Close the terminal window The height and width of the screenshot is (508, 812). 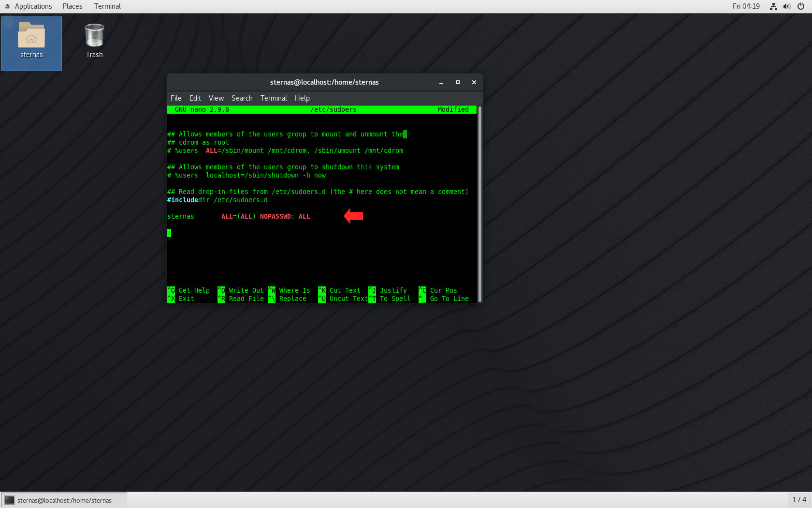474,83
